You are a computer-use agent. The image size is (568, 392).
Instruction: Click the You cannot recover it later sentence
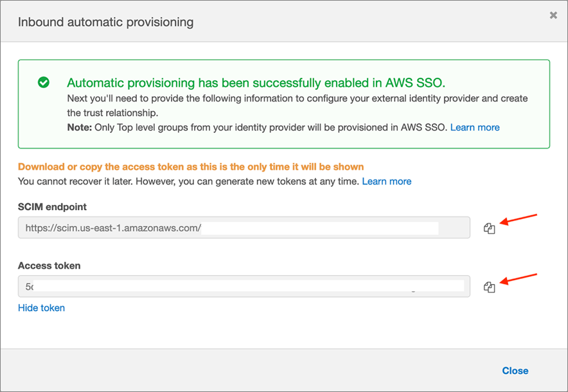[x=188, y=181]
